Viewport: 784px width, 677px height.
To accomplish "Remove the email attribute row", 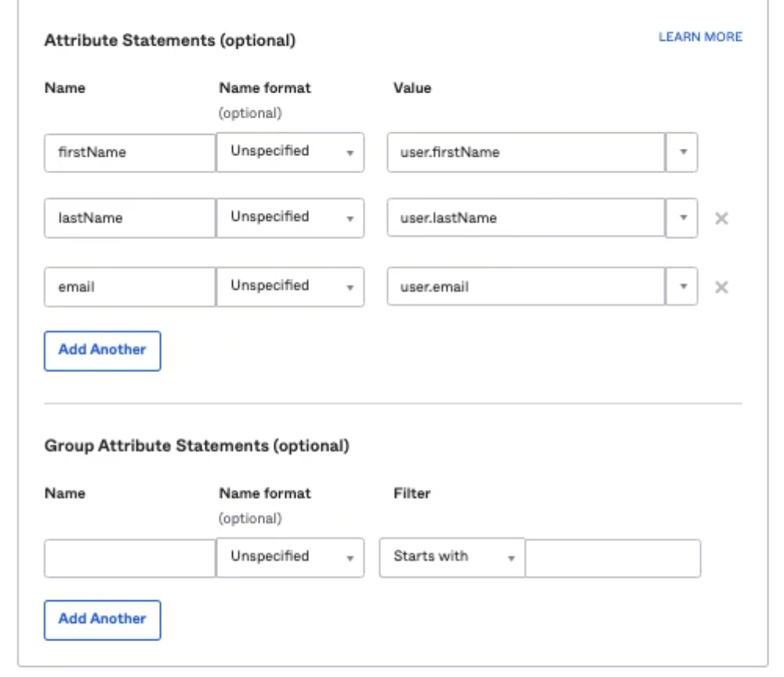I will tap(721, 288).
